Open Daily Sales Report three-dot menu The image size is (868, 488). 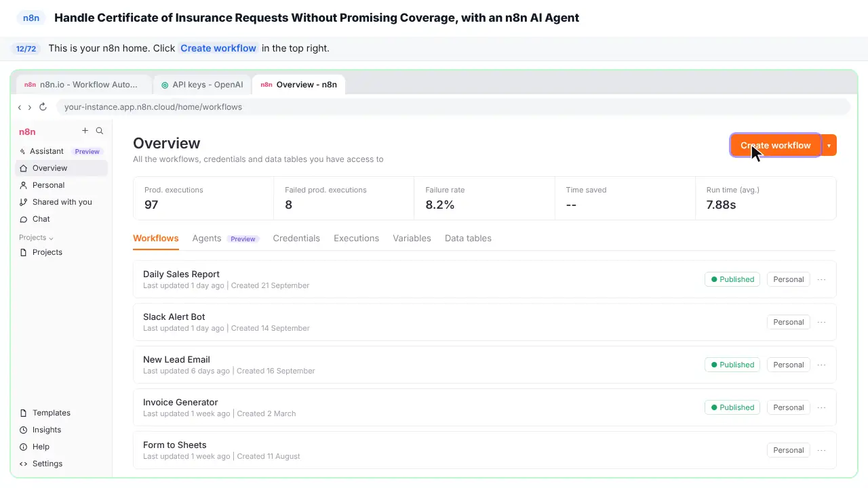click(821, 279)
